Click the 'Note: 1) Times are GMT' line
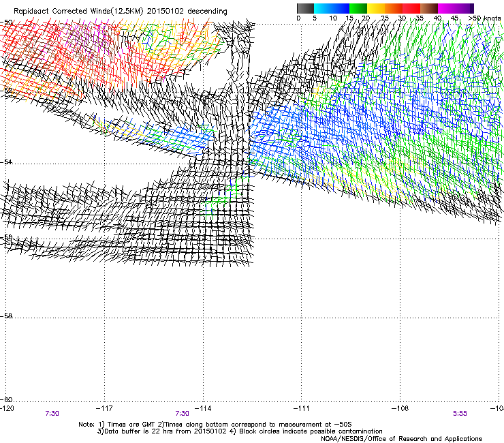This screenshot has height=443, width=504. 215,425
